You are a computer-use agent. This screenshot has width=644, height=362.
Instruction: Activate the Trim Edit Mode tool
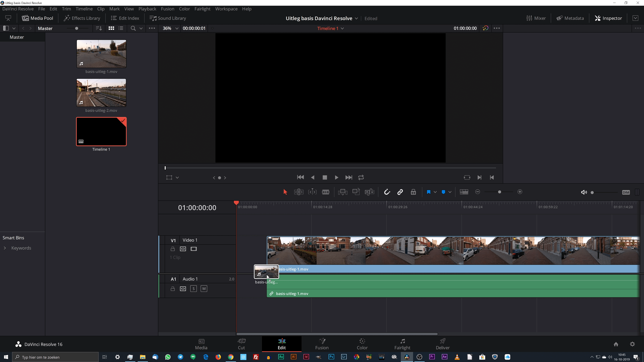pyautogui.click(x=299, y=192)
